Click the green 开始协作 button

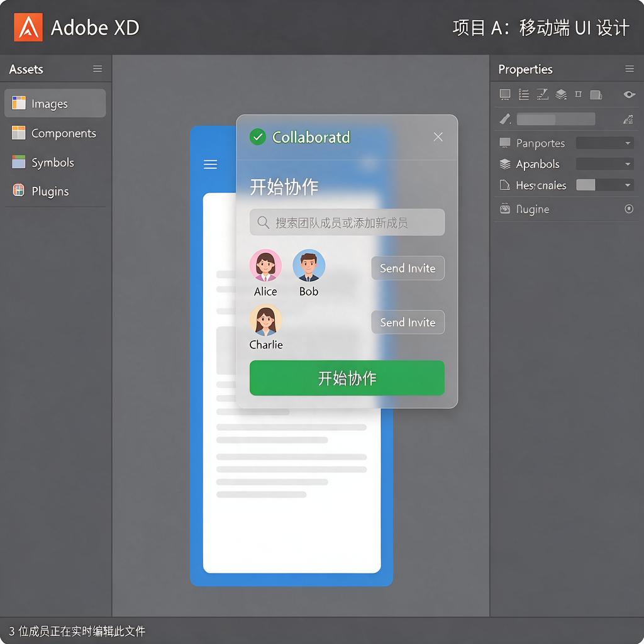click(x=347, y=378)
